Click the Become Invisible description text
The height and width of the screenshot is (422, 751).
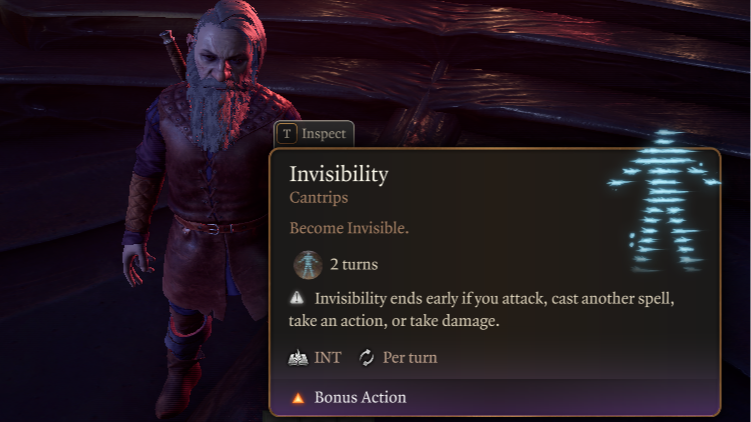coord(349,228)
